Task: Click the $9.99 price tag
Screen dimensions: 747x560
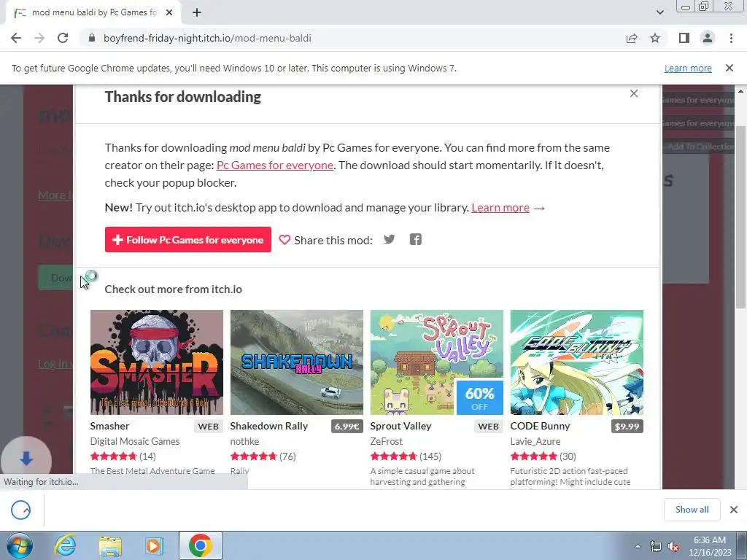Action: (x=627, y=426)
